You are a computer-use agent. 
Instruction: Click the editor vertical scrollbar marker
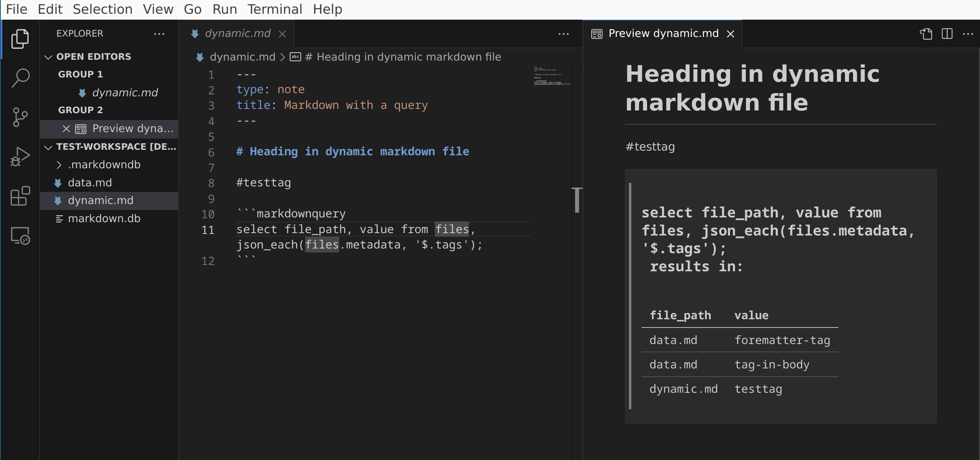(577, 200)
